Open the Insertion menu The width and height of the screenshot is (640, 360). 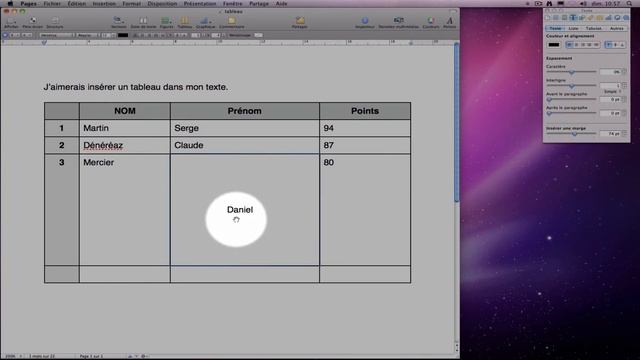104,3
